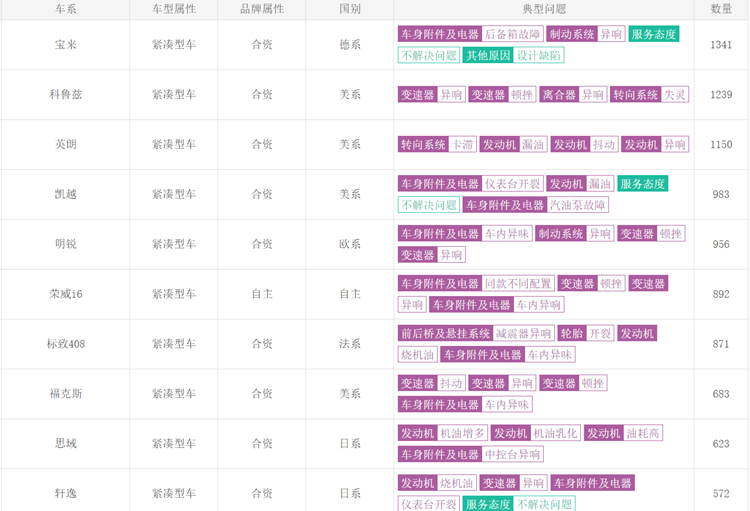Click the 同款不同配置 tag
Image resolution: width=750 pixels, height=511 pixels.
click(518, 283)
